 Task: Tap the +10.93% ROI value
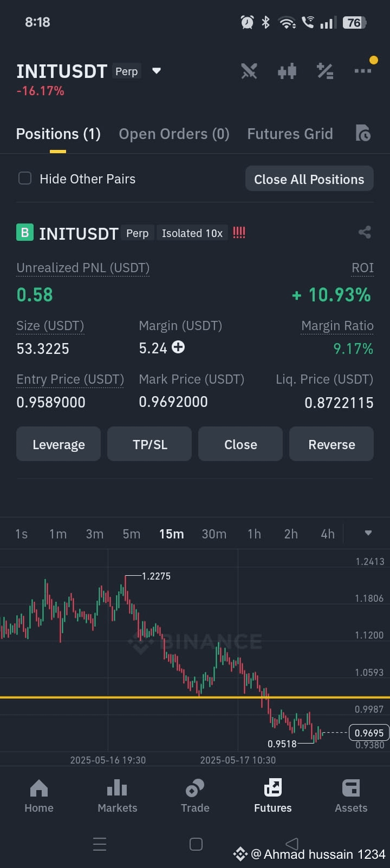331,295
